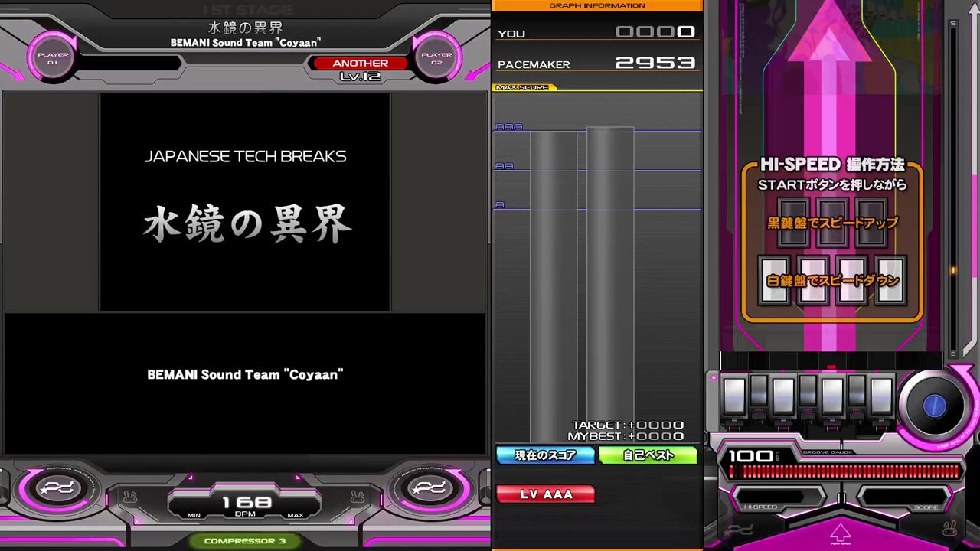Click the last white key on the controller
The width and height of the screenshot is (980, 551).
pyautogui.click(x=881, y=396)
